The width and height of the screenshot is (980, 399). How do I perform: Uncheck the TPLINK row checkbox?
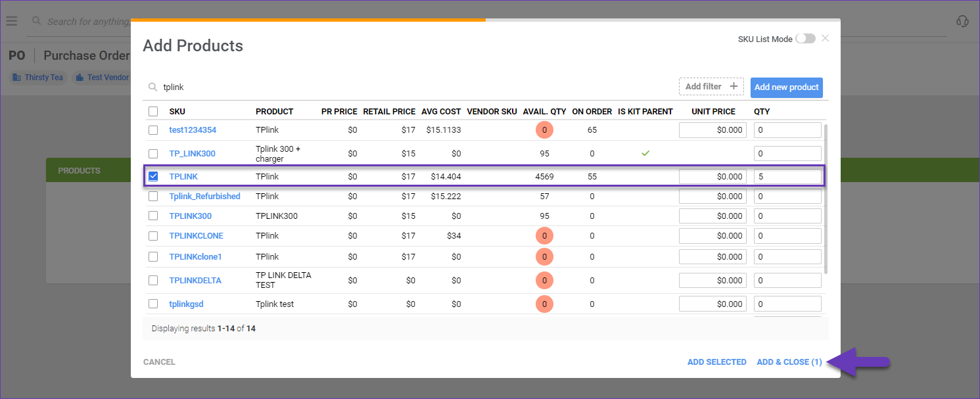(x=153, y=176)
